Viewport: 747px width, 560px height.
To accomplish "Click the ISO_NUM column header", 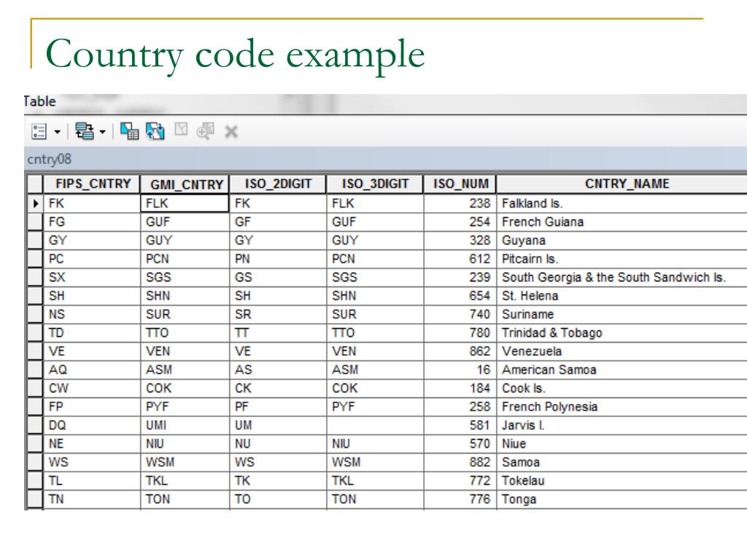I will tap(460, 184).
